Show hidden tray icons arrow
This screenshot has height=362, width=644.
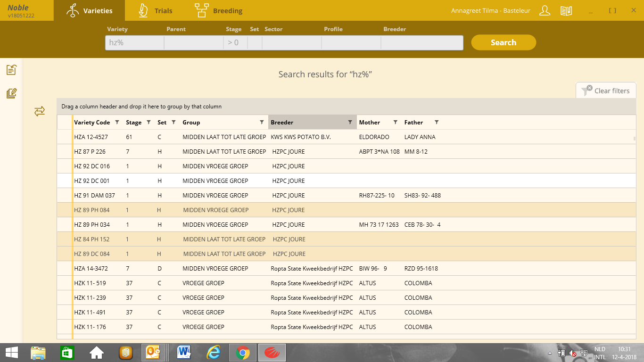tap(550, 353)
